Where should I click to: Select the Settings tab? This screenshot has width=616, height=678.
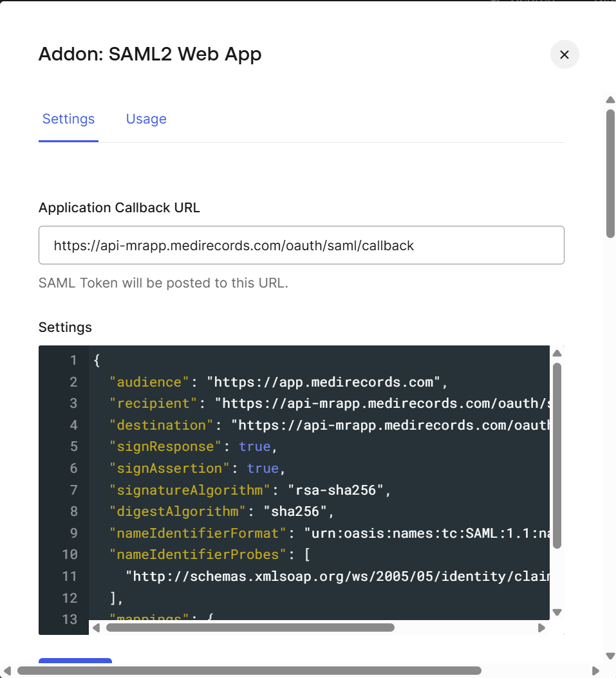click(x=68, y=118)
